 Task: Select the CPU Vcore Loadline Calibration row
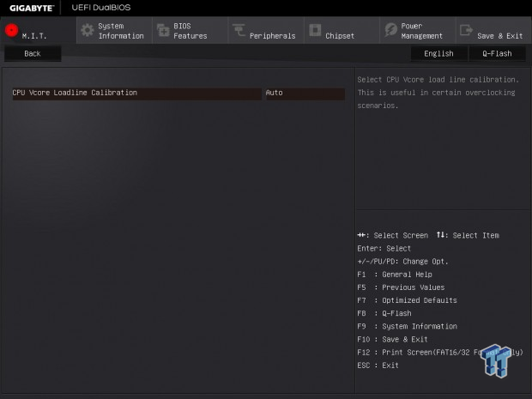(x=136, y=93)
